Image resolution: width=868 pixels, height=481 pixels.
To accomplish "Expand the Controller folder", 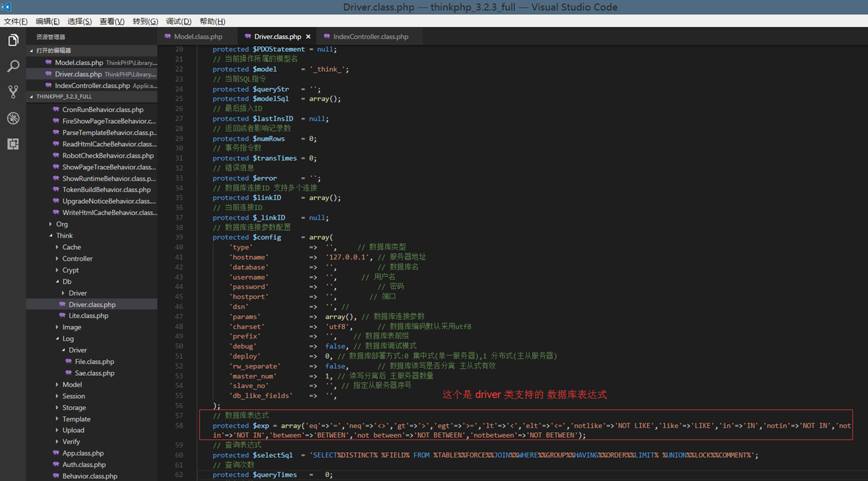I will 77,258.
